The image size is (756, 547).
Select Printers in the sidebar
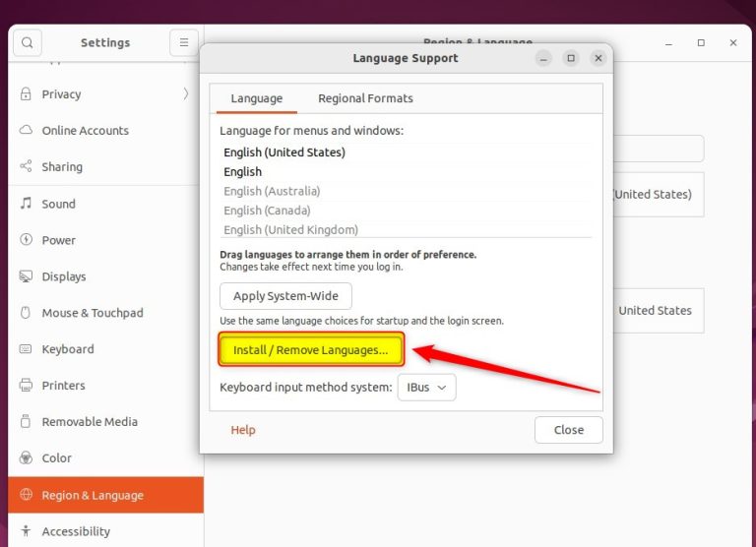click(x=105, y=385)
